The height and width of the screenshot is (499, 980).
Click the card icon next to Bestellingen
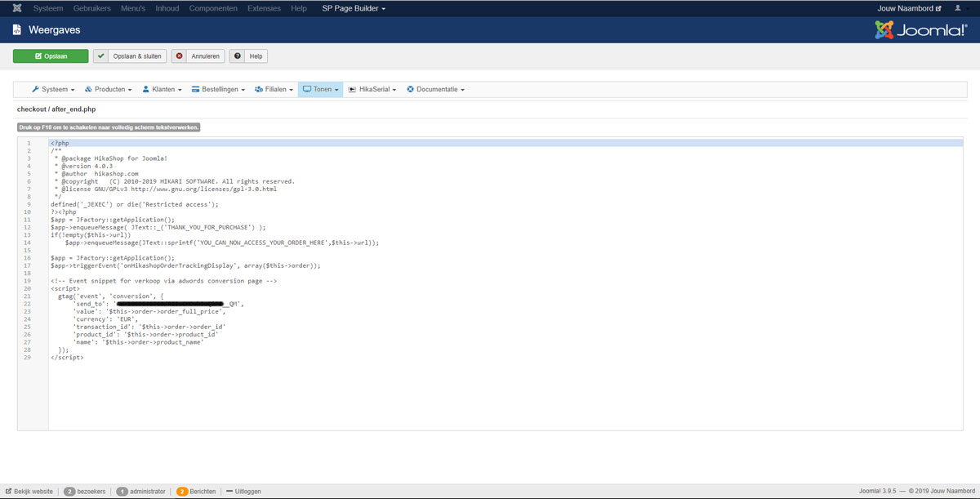pos(196,89)
